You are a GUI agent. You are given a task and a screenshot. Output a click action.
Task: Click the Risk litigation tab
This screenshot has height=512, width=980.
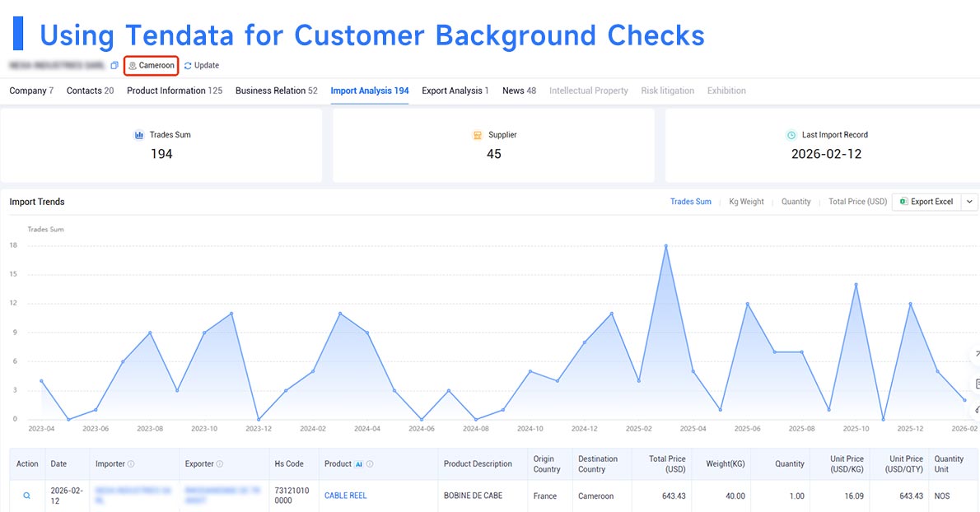(x=668, y=91)
